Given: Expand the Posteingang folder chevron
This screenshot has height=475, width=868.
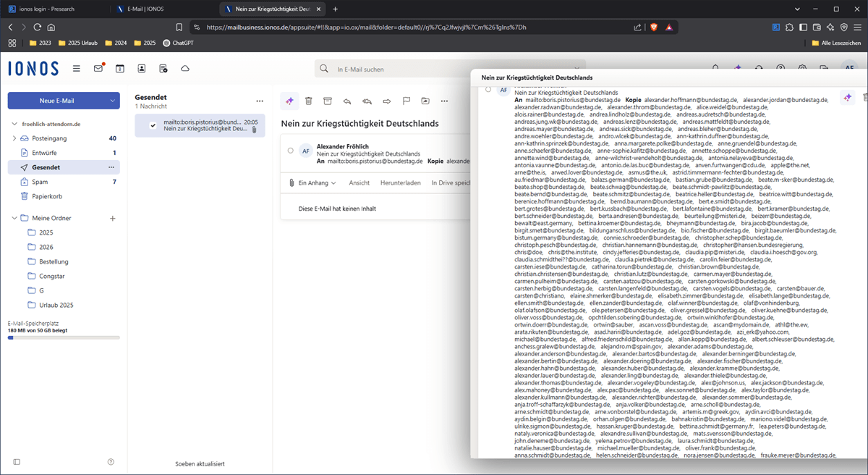Looking at the screenshot, I should 14,138.
